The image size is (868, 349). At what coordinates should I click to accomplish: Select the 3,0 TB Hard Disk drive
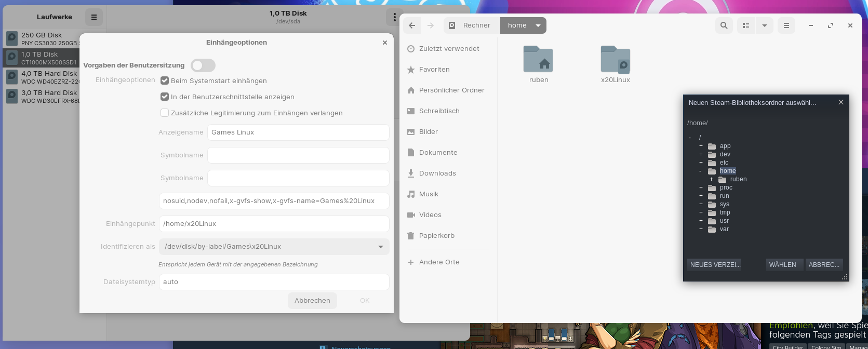point(42,97)
